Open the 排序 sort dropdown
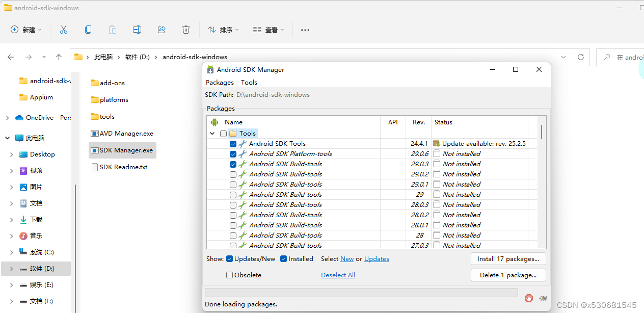Image resolution: width=644 pixels, height=313 pixels. (x=223, y=30)
